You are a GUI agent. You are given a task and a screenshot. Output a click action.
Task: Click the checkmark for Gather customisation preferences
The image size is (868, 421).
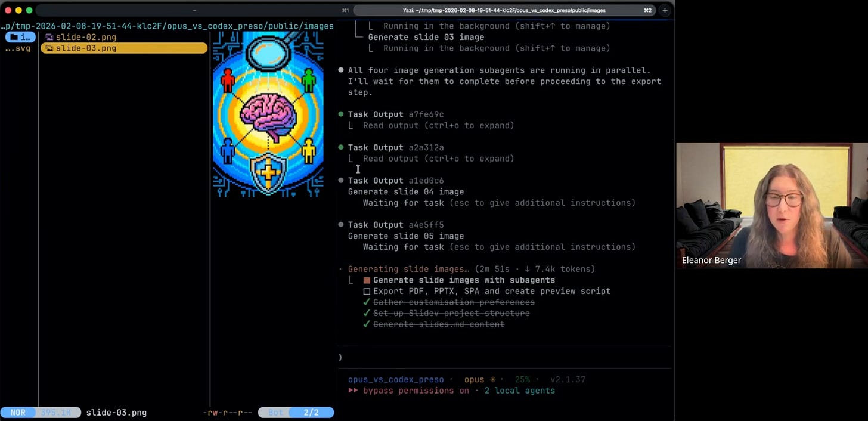point(367,302)
